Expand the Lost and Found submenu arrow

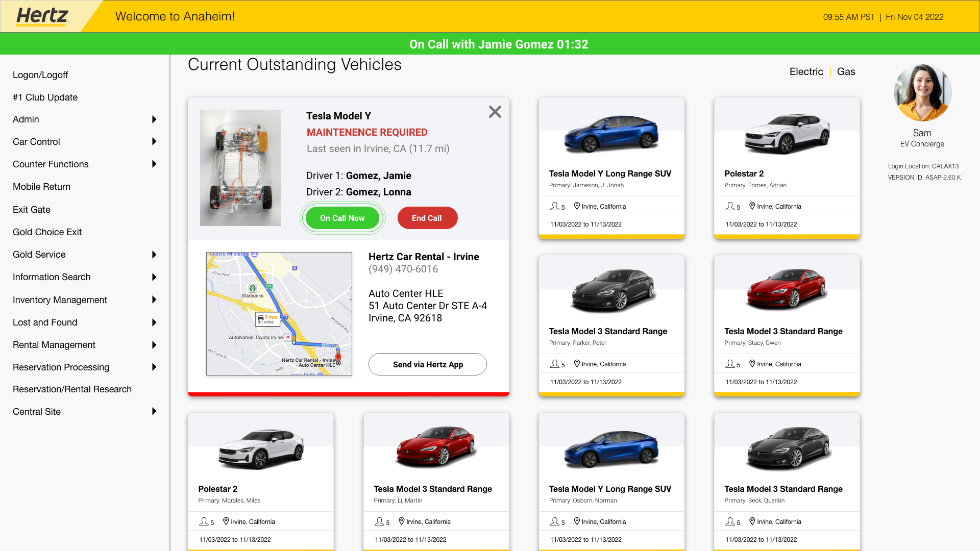pos(154,322)
